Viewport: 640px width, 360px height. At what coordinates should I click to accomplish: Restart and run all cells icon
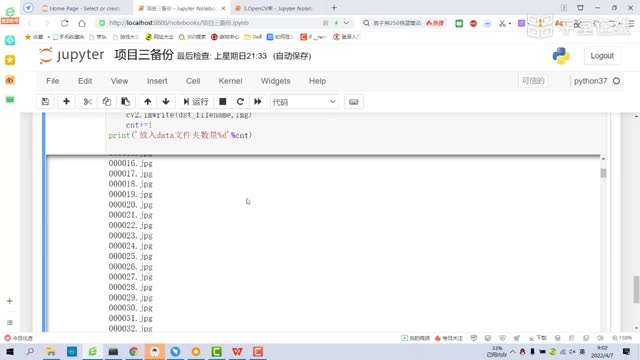(x=258, y=102)
